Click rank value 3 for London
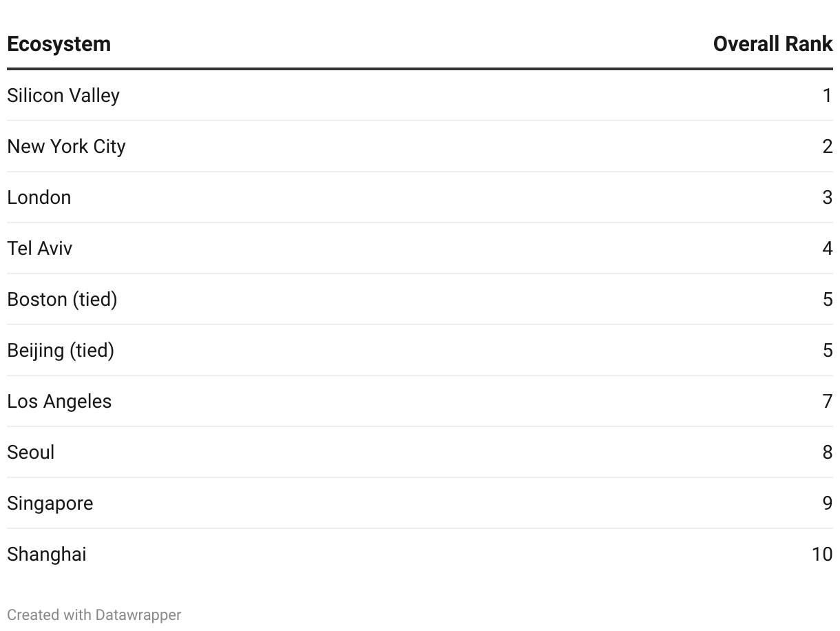Viewport: 840px width, 631px height. (828, 197)
